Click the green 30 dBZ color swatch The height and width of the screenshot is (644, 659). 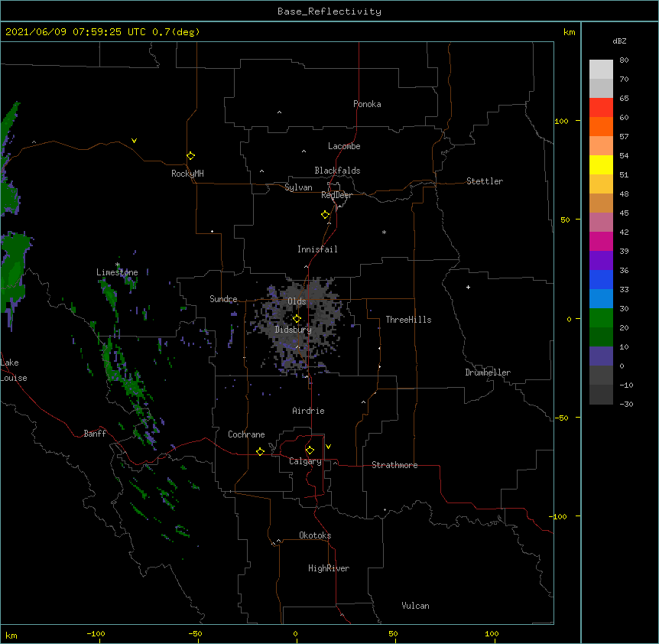coord(601,318)
